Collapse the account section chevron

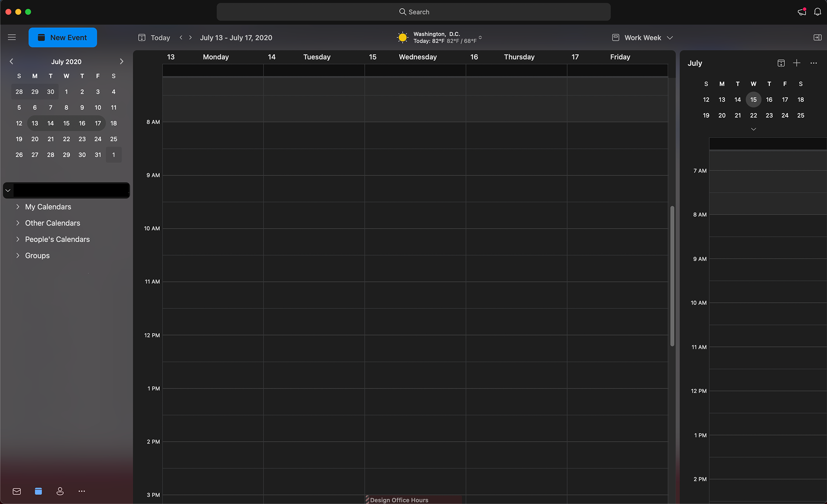pos(8,190)
